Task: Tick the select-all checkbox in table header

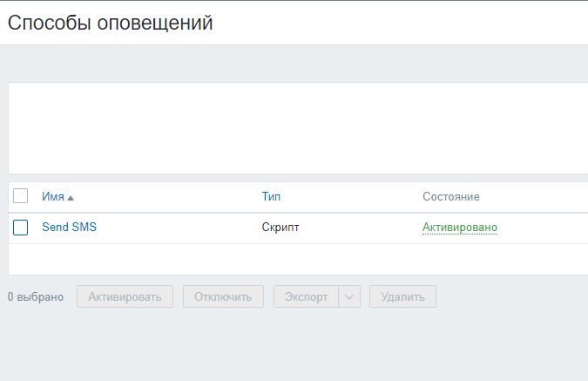Action: [21, 196]
